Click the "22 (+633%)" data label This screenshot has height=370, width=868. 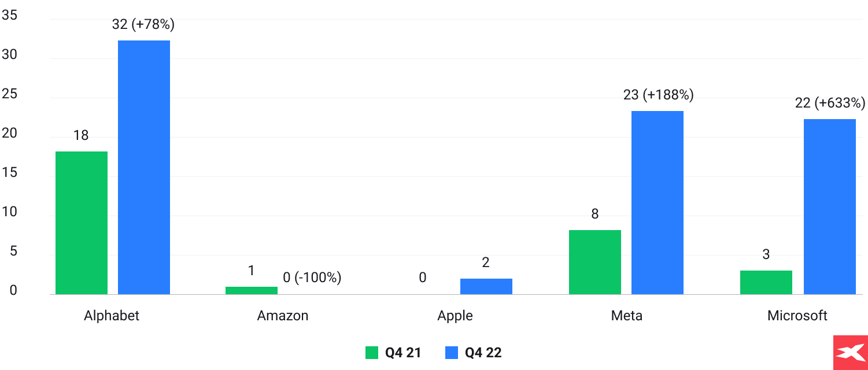coord(830,103)
